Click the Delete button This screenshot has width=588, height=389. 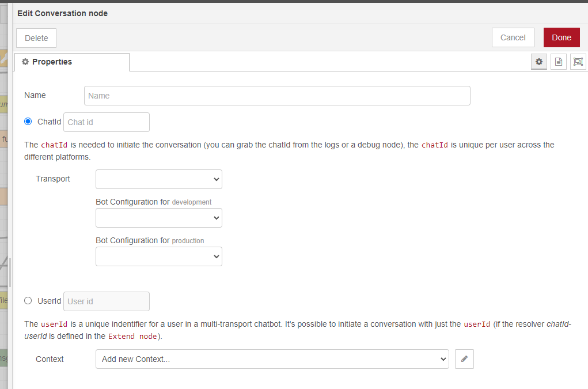pyautogui.click(x=36, y=37)
